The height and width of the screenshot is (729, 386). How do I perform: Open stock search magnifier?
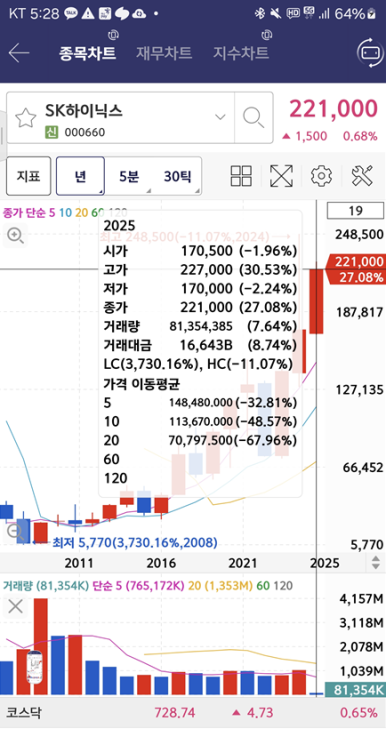coord(253,117)
